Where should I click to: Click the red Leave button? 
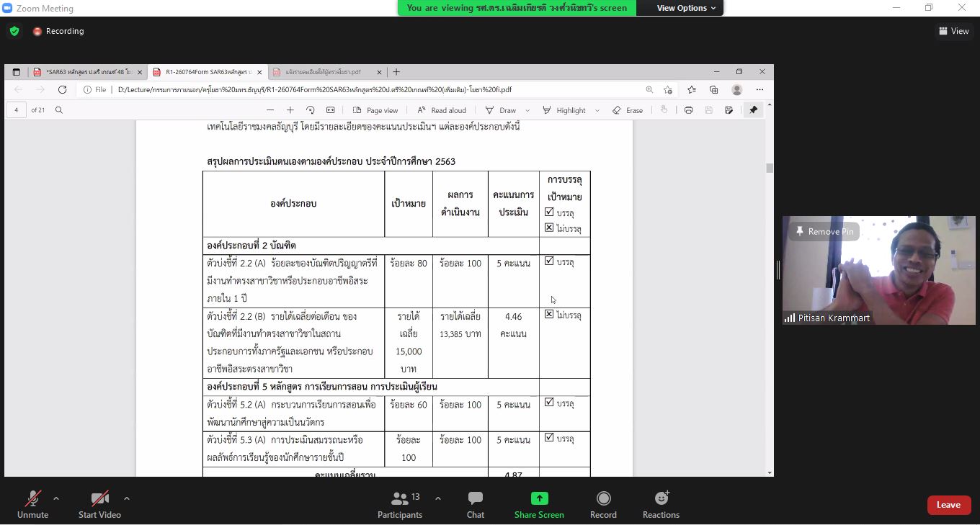point(948,505)
